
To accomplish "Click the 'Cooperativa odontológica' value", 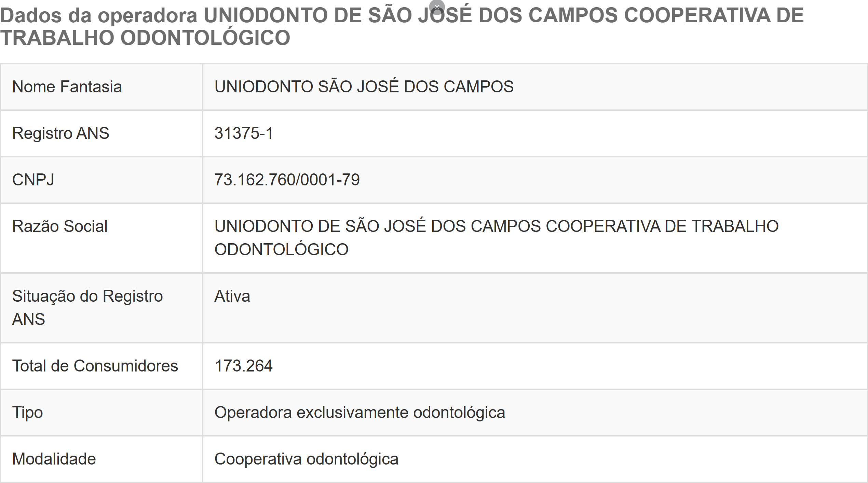I will click(306, 459).
